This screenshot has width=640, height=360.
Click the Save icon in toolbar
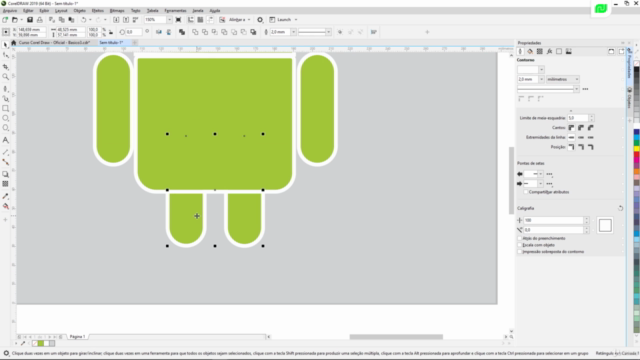coord(30,20)
